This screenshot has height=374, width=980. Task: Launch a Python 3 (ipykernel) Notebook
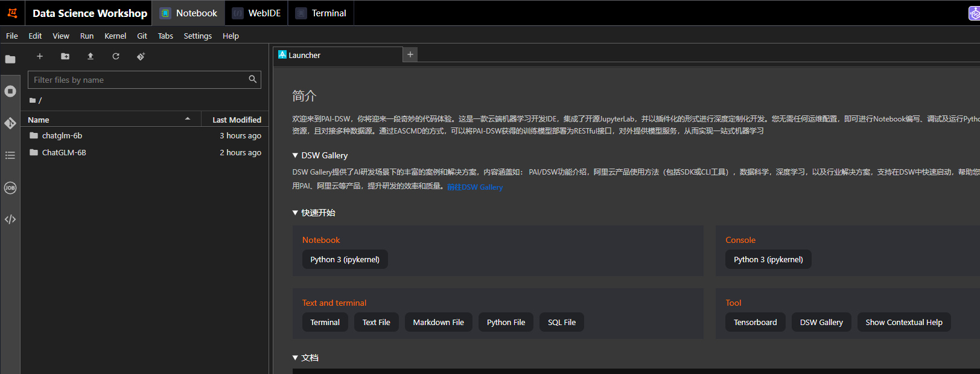tap(345, 259)
